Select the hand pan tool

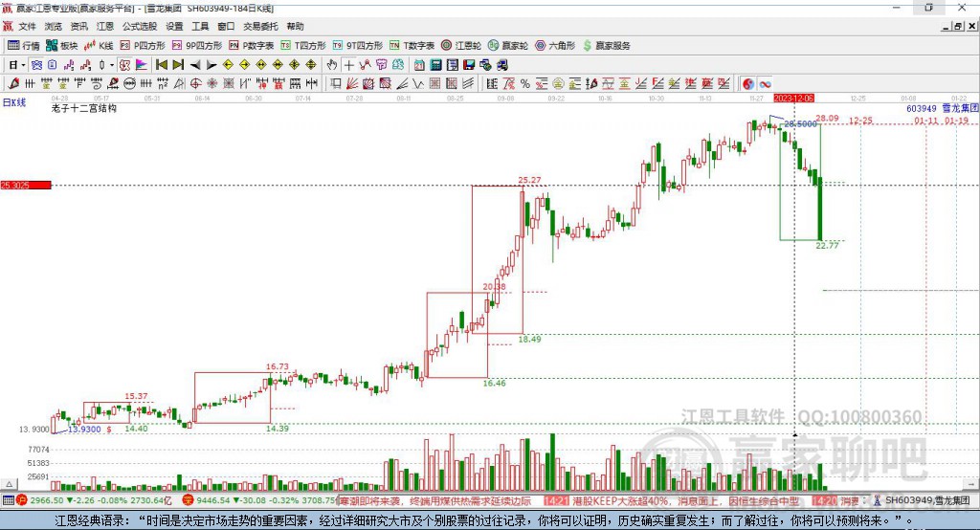(x=332, y=65)
